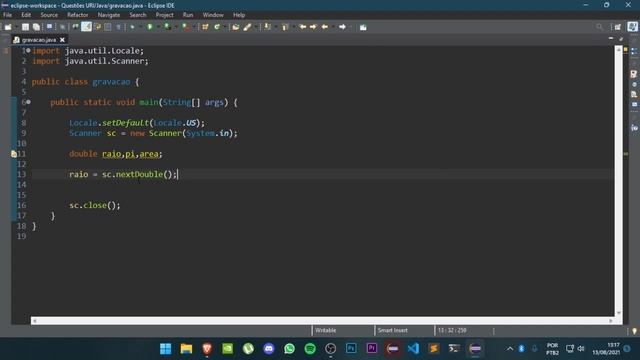Image resolution: width=640 pixels, height=360 pixels.
Task: Click the Debug bug icon
Action: (132, 27)
